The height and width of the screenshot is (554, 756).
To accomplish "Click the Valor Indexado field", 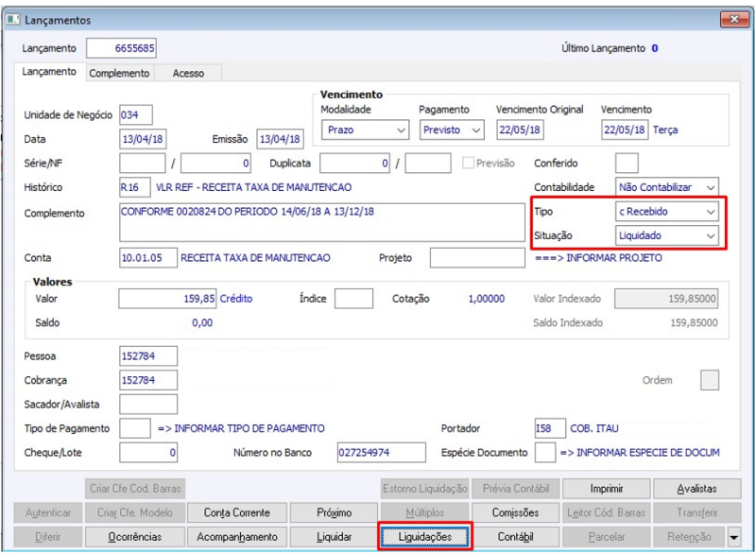I will tap(666, 299).
